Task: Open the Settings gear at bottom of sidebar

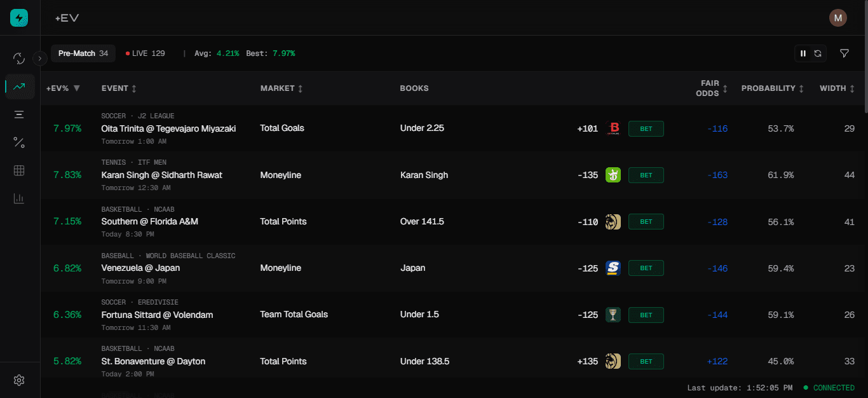Action: (x=19, y=380)
